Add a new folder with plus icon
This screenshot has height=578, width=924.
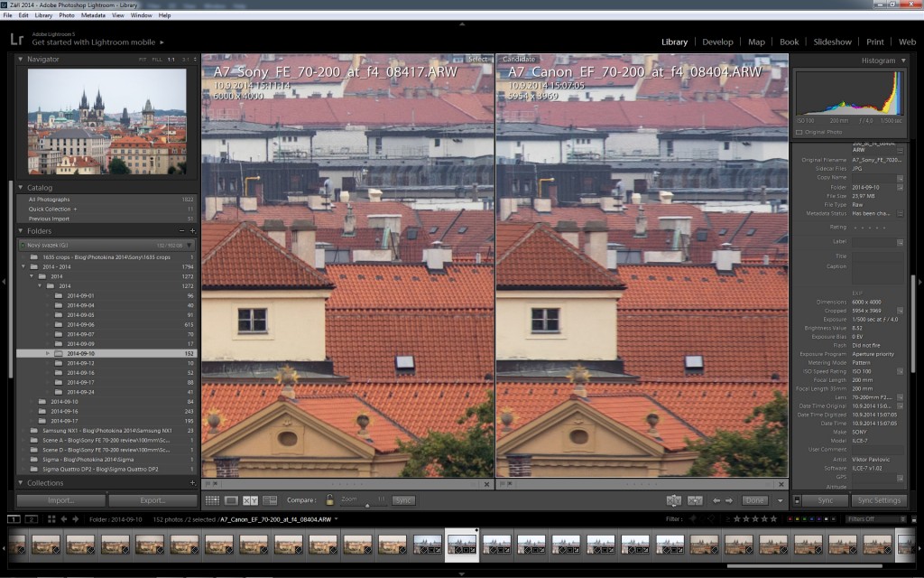pyautogui.click(x=192, y=231)
